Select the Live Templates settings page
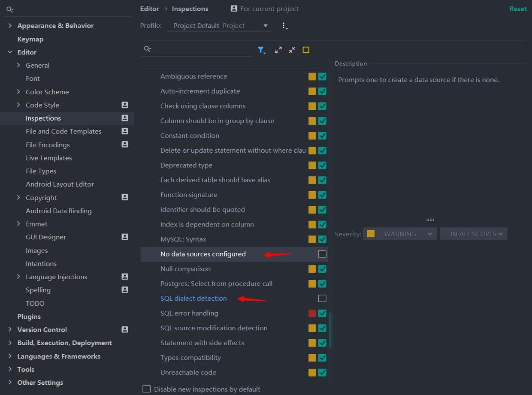 48,158
